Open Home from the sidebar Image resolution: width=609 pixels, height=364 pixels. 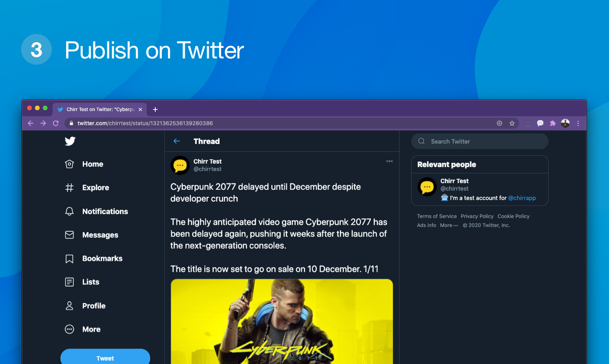(x=84, y=164)
